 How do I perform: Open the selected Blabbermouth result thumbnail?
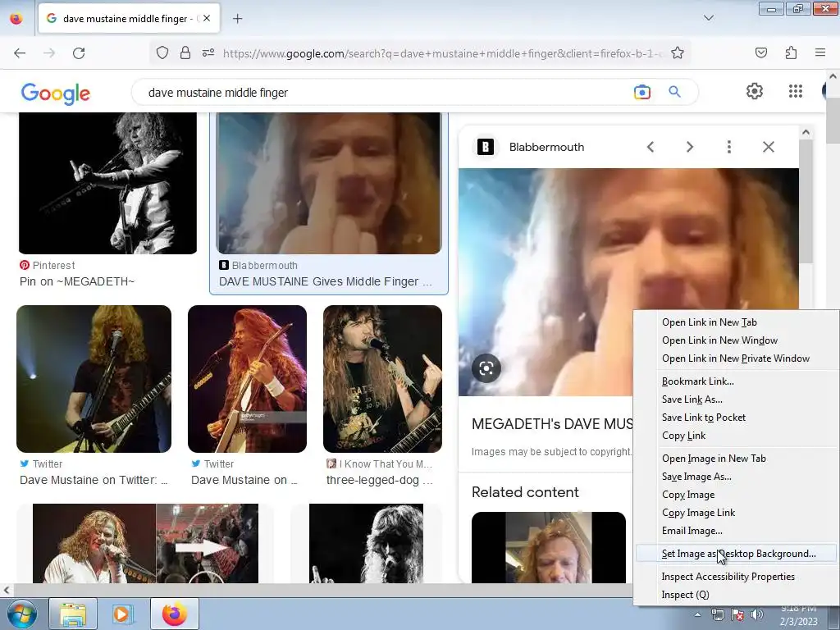click(x=329, y=183)
